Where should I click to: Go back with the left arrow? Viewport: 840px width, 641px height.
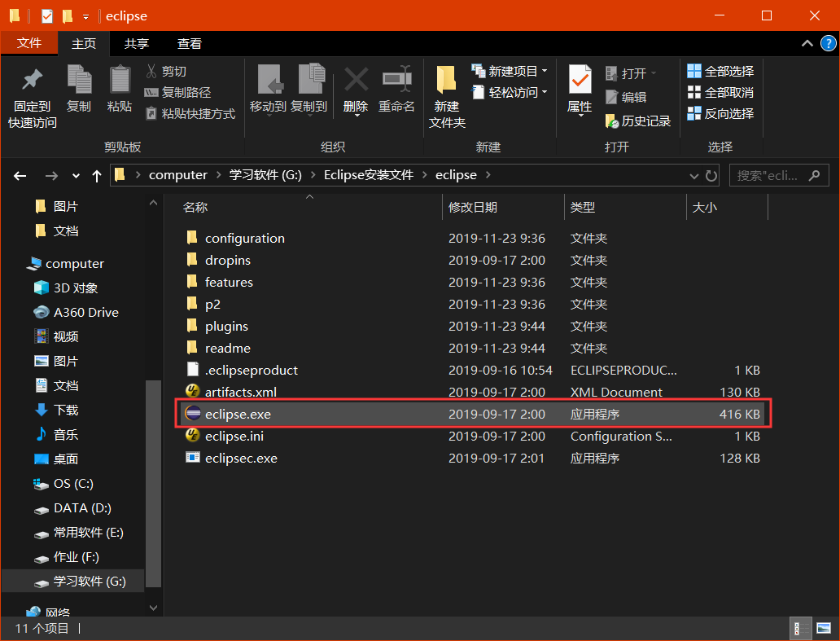(20, 176)
